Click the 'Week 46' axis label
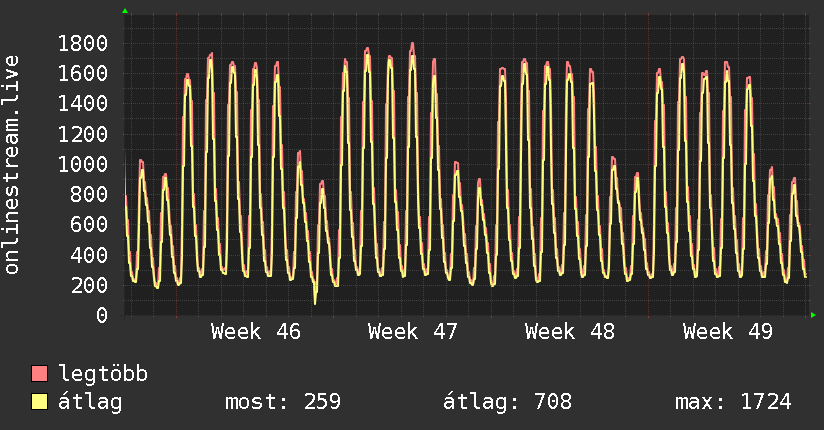This screenshot has width=824, height=430. 256,332
